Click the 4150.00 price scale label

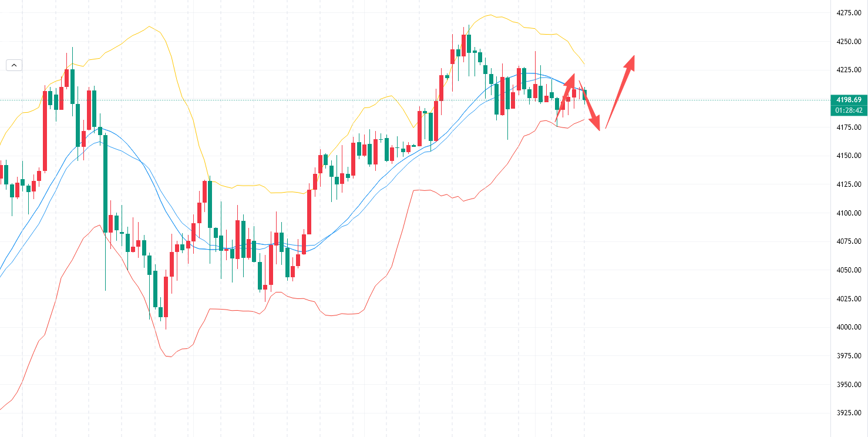pyautogui.click(x=848, y=156)
